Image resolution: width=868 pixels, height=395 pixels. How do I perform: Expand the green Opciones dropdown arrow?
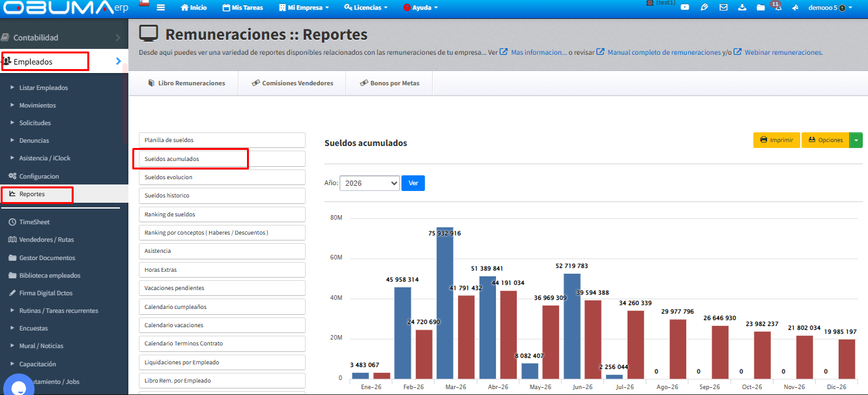tap(856, 140)
